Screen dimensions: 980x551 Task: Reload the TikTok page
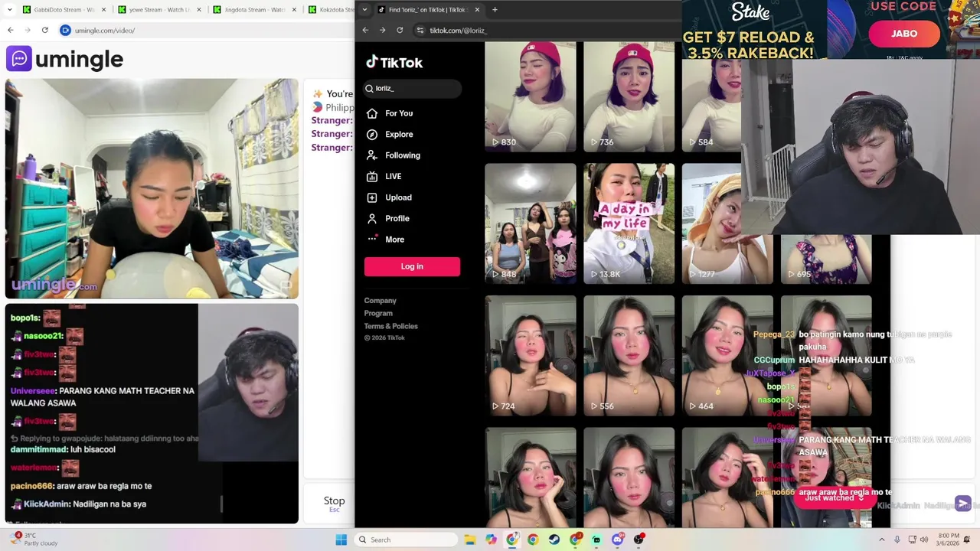400,30
